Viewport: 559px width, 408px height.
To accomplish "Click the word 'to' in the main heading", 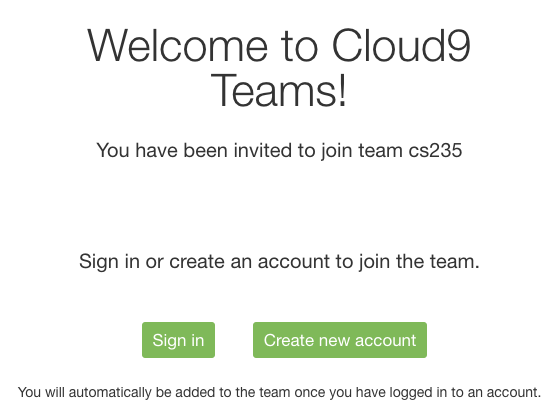I will pos(299,47).
